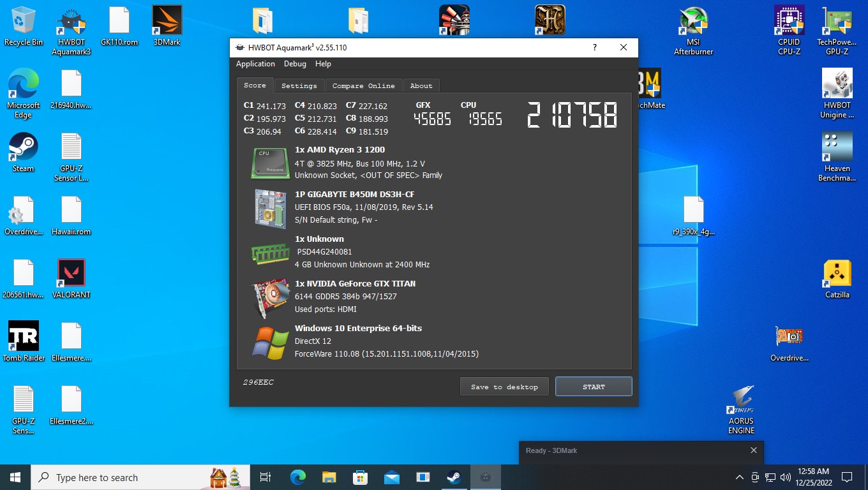Open MSI Afterburner desktop shortcut

(693, 31)
